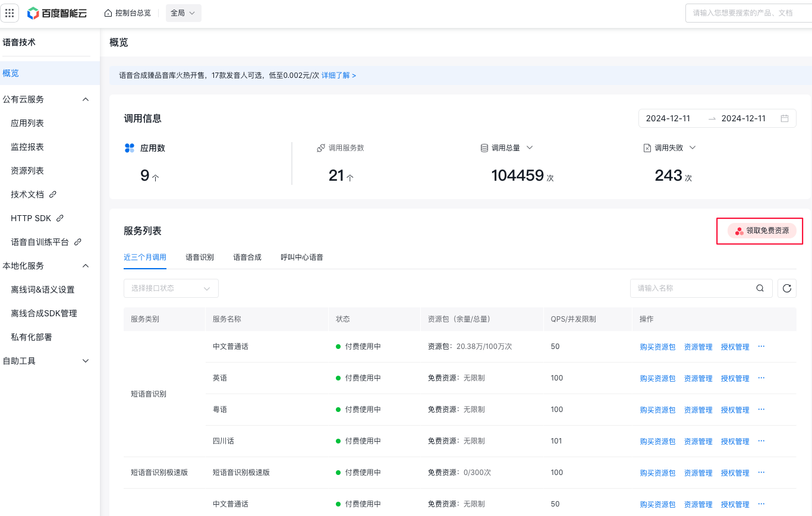Click the 调用失败 document icon
812x516 pixels.
pyautogui.click(x=647, y=148)
